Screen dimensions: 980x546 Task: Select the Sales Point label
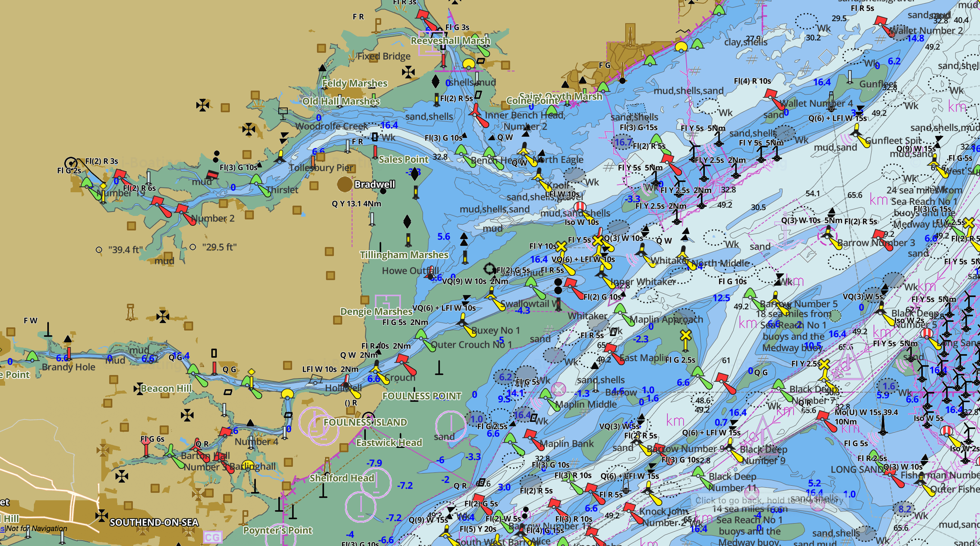pyautogui.click(x=403, y=159)
